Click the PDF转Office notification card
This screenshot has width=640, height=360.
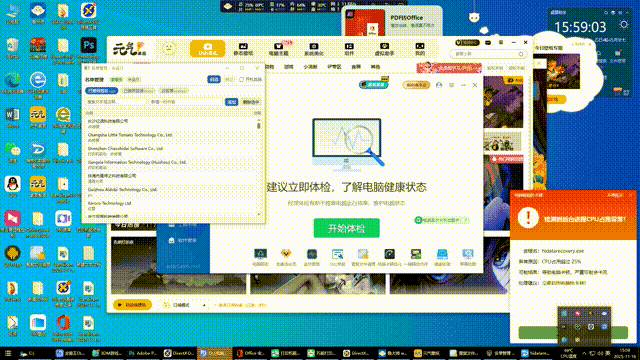pyautogui.click(x=392, y=21)
